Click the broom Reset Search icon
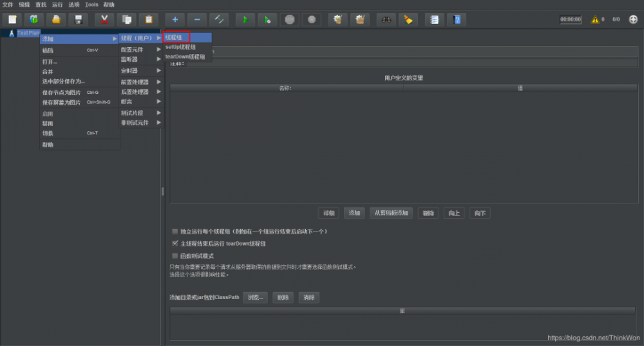This screenshot has width=644, height=346. click(x=408, y=19)
